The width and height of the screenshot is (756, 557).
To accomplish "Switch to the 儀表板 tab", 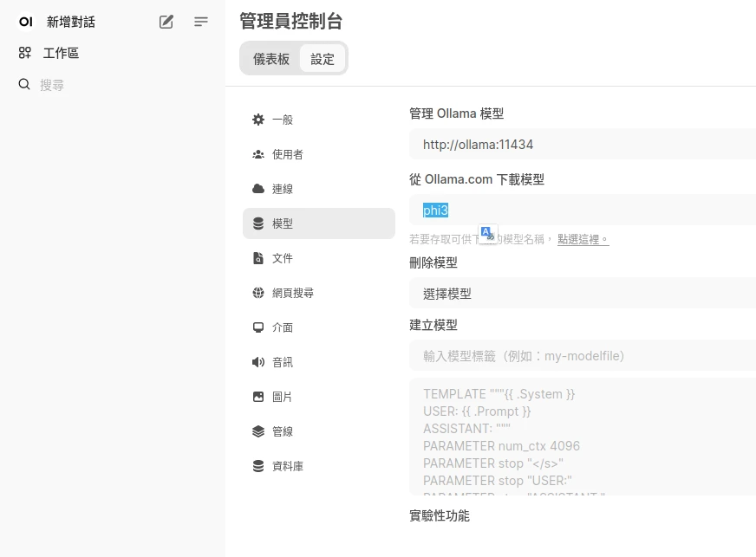I will [x=271, y=59].
